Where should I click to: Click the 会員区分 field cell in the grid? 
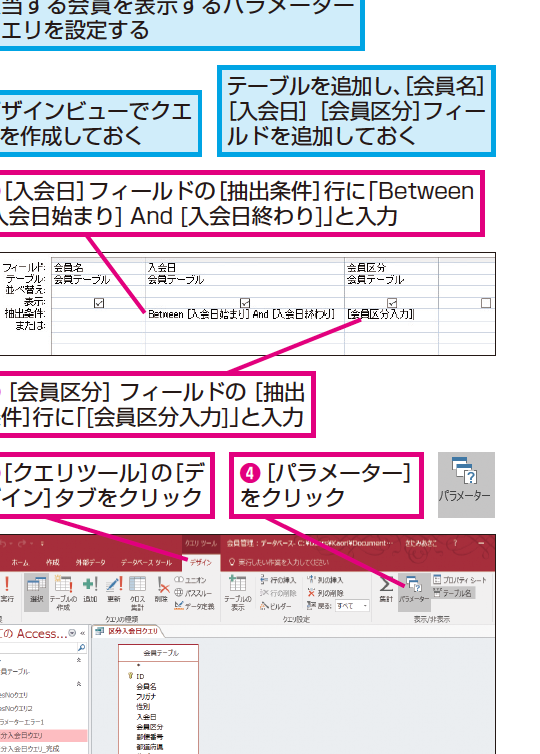391,267
